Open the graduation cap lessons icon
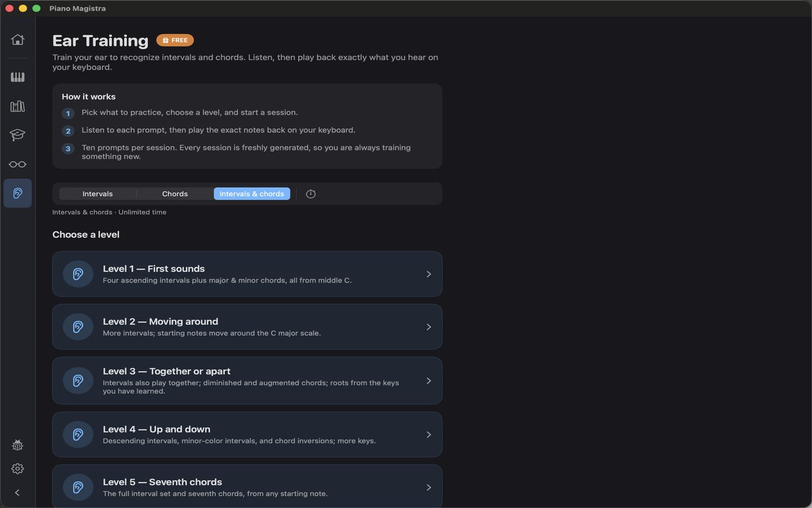 (x=17, y=135)
